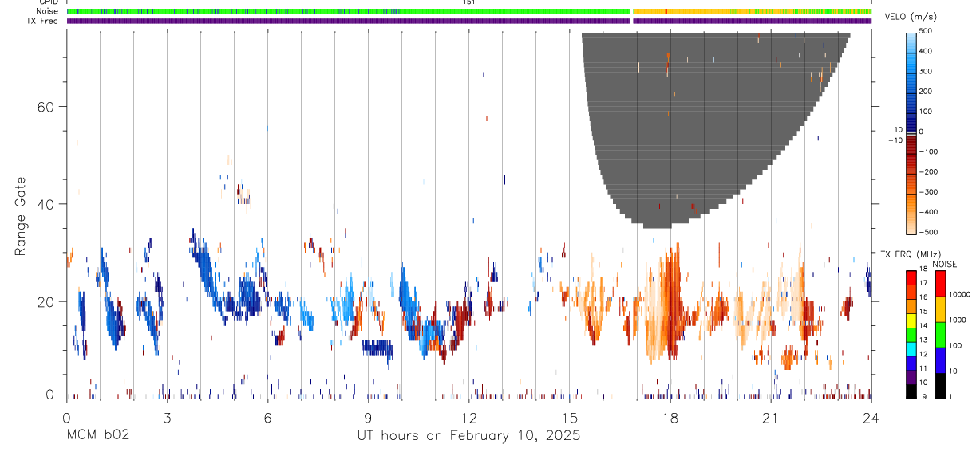Click the 40 tick on the Range Gate axis
Viewport: 980px width, 452px height.
tap(46, 204)
